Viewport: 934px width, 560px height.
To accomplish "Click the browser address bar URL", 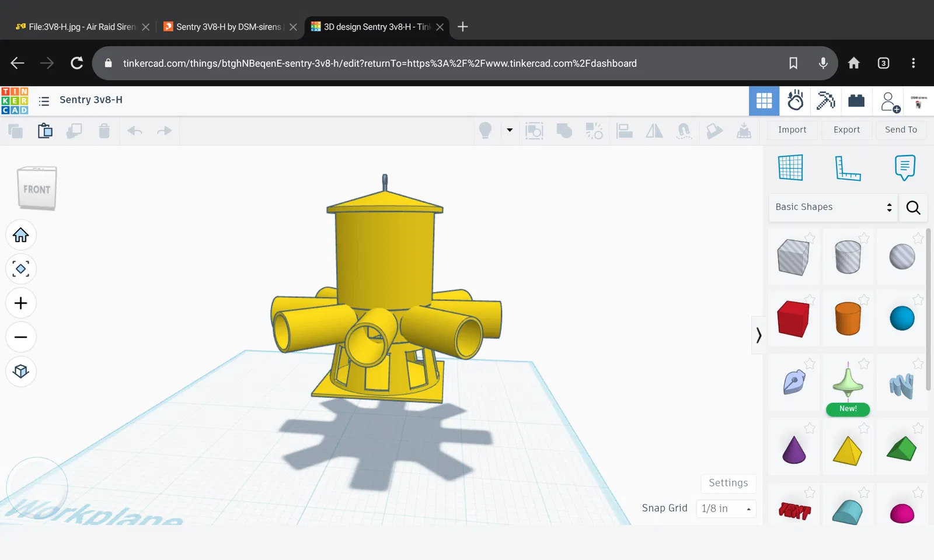I will click(x=379, y=63).
